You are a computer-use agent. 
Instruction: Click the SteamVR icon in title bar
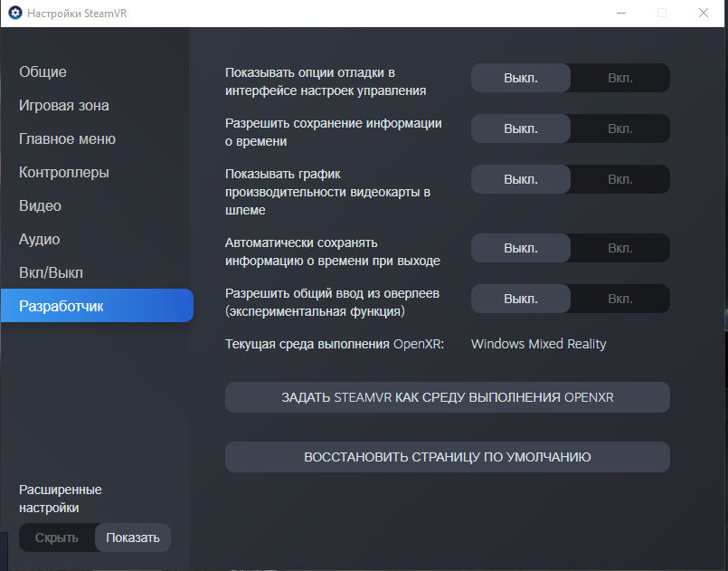tap(15, 13)
